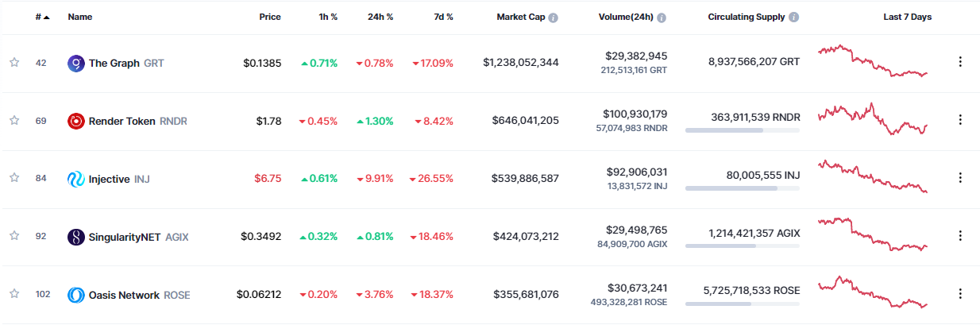Sort by rank number column header
The width and height of the screenshot is (980, 325).
click(x=41, y=17)
